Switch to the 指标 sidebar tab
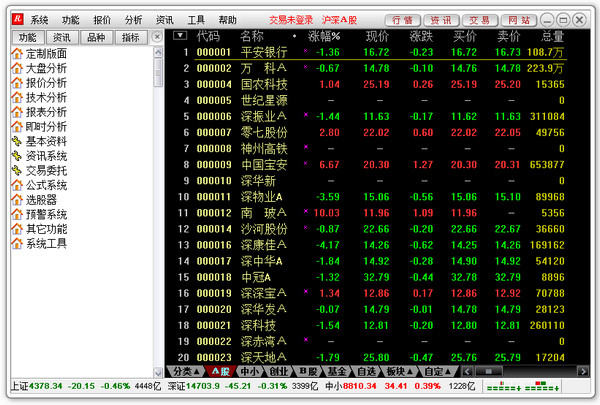Viewport: 600px width, 405px height. (131, 38)
